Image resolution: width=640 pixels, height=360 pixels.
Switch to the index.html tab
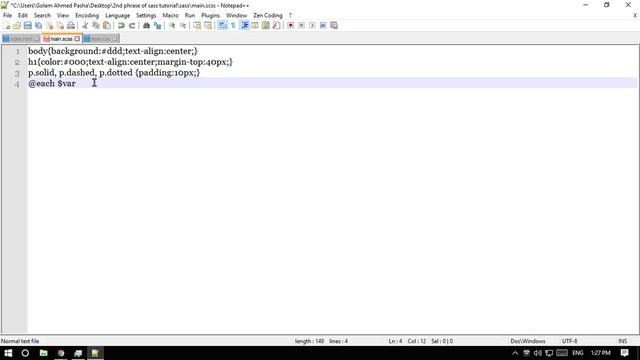pyautogui.click(x=21, y=39)
